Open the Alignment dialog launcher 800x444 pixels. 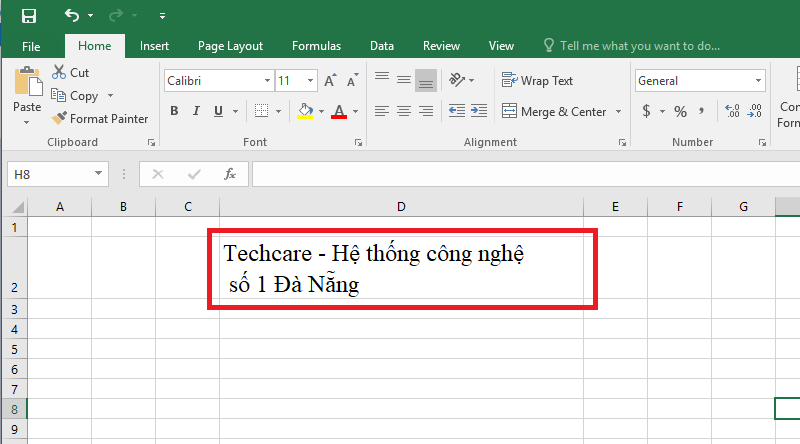622,143
